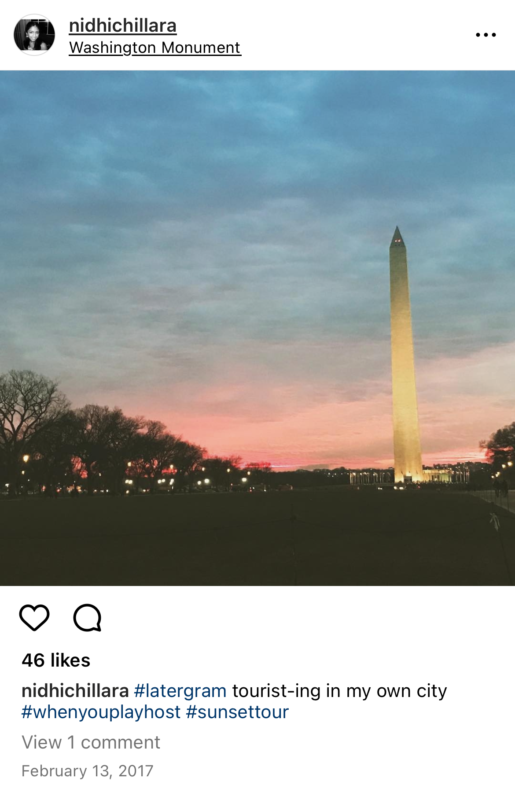Open the #latergram hashtag
The width and height of the screenshot is (515, 812).
click(x=180, y=691)
